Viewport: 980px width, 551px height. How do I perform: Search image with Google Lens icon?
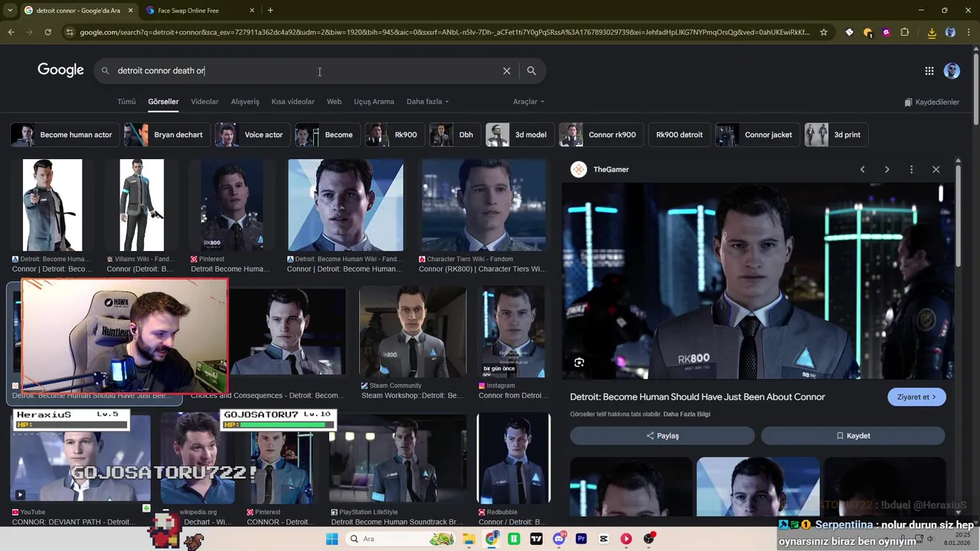pos(579,363)
